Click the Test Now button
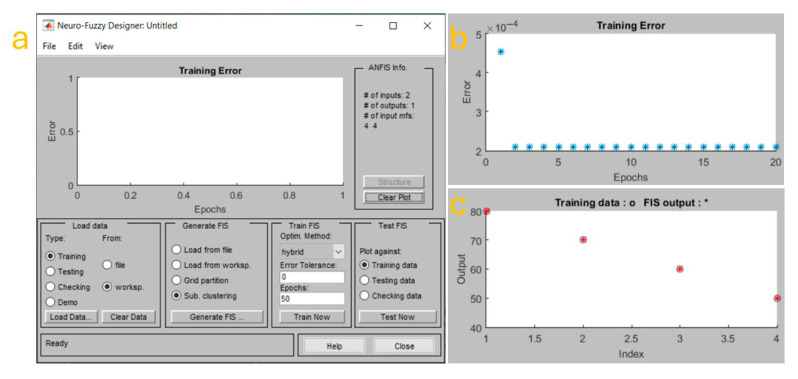Image resolution: width=798 pixels, height=379 pixels. (x=397, y=317)
